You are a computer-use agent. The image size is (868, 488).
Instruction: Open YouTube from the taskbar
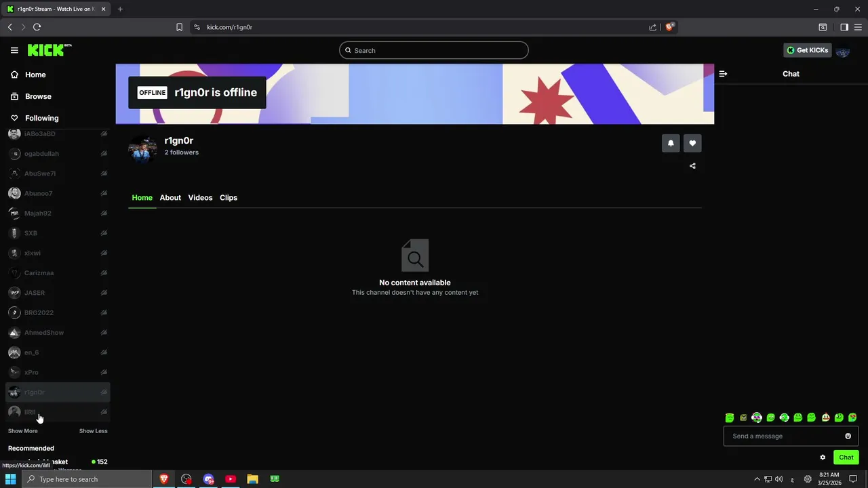tap(231, 479)
